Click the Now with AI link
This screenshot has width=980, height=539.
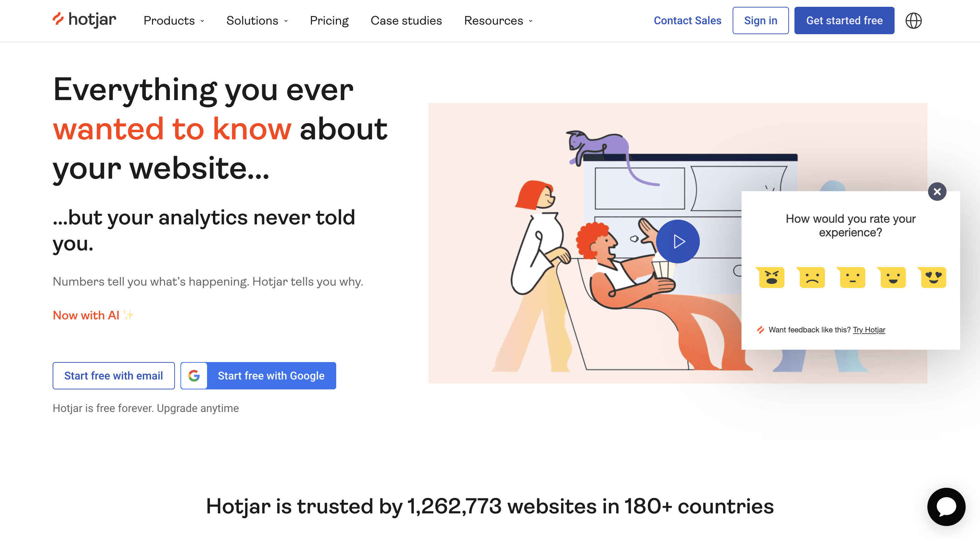(93, 315)
